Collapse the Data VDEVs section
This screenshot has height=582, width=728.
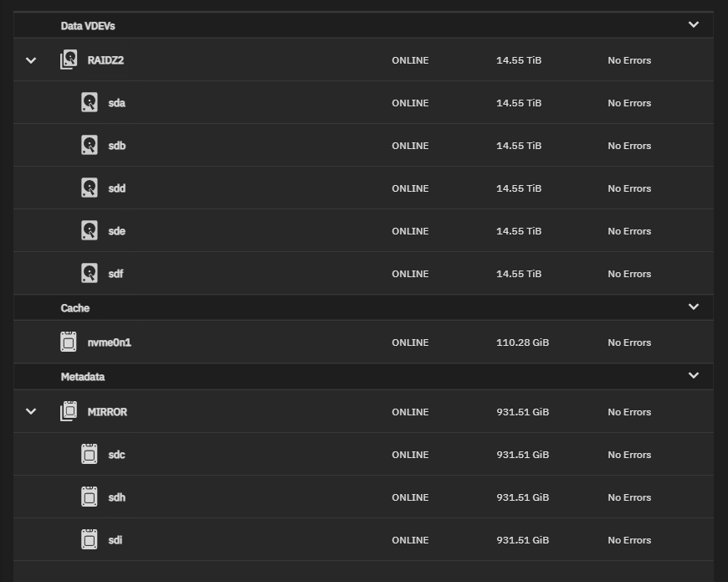click(x=694, y=24)
